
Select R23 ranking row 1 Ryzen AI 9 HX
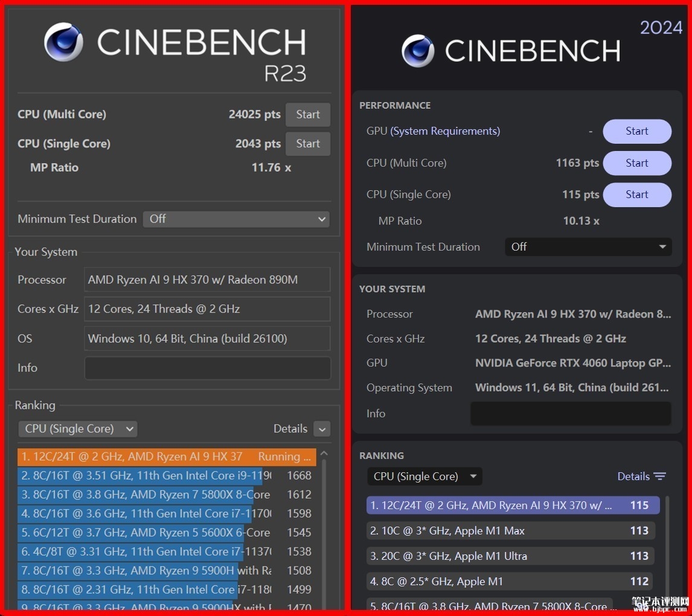[167, 457]
